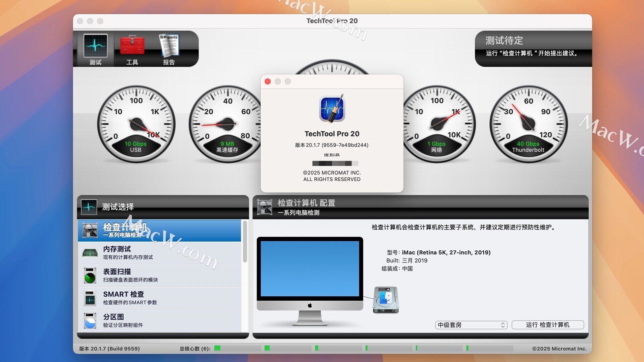Click the Thunderbolt 40 Gbps gauge
Viewport: 644px width, 362px height.
pos(528,124)
